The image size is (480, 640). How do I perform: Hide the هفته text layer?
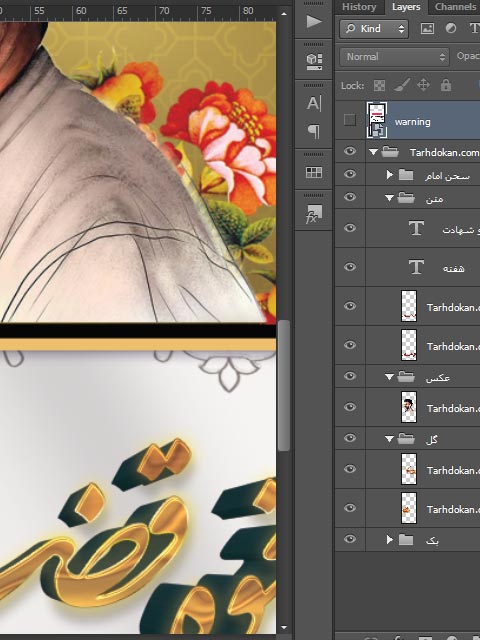click(350, 267)
